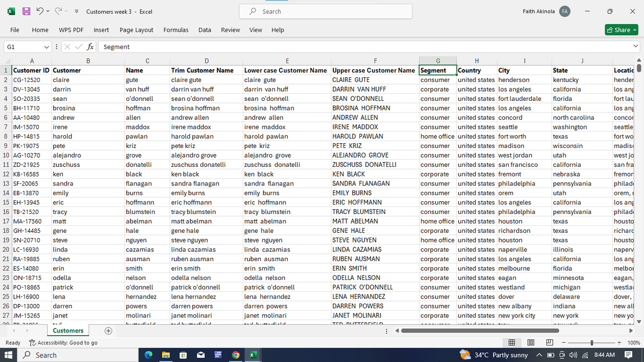Open the WPS PDF tab
Screen dimensions: 644x362
click(x=71, y=30)
